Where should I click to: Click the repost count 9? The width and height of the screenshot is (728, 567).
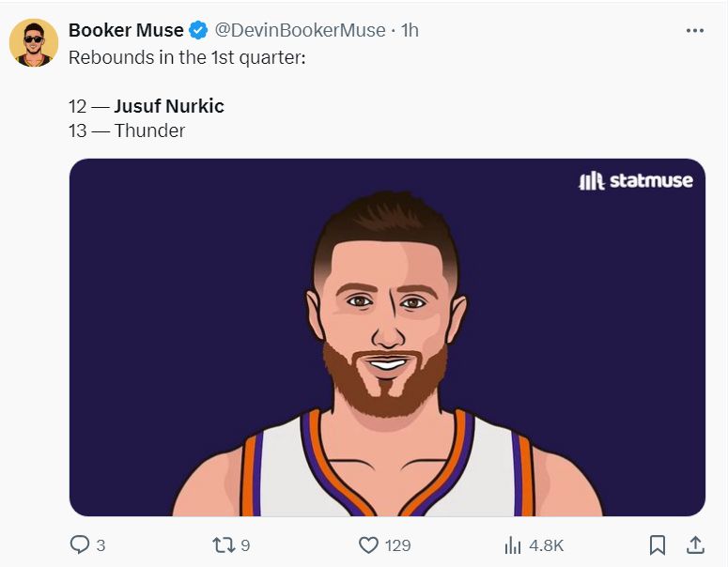(245, 545)
